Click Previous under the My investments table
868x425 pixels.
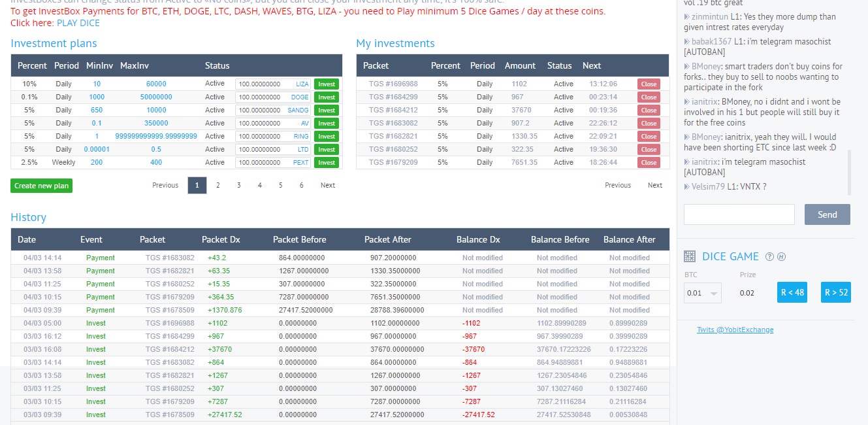point(618,185)
